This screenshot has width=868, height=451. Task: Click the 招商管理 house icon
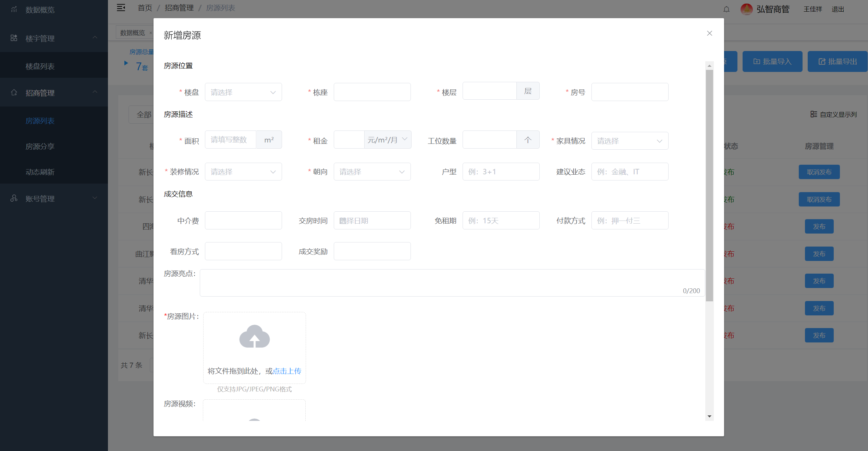point(14,92)
